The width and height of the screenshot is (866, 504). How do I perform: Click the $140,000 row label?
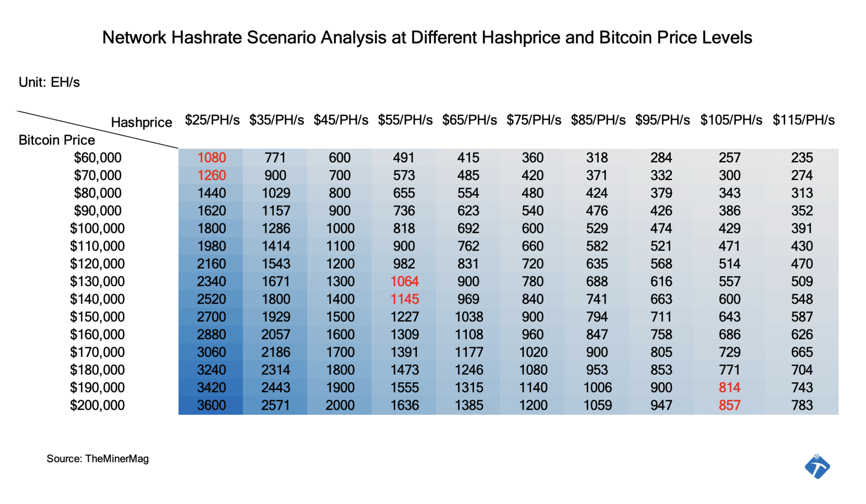click(97, 299)
